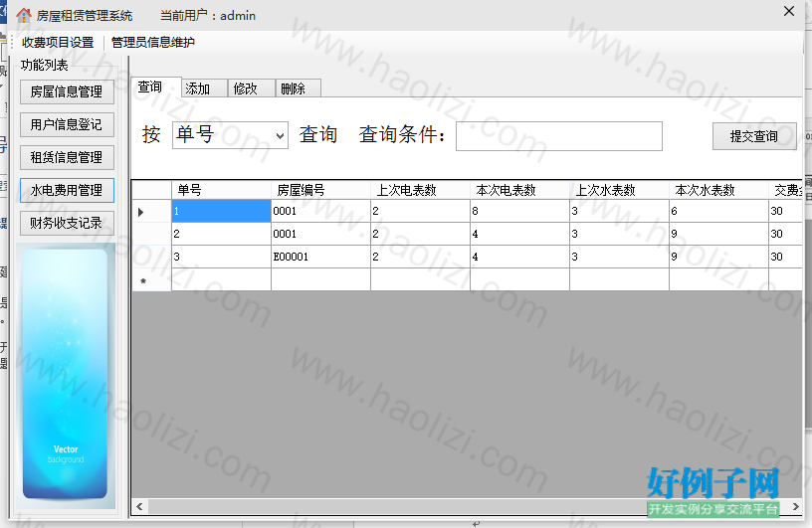Switch to the 查询 tab

(x=155, y=87)
